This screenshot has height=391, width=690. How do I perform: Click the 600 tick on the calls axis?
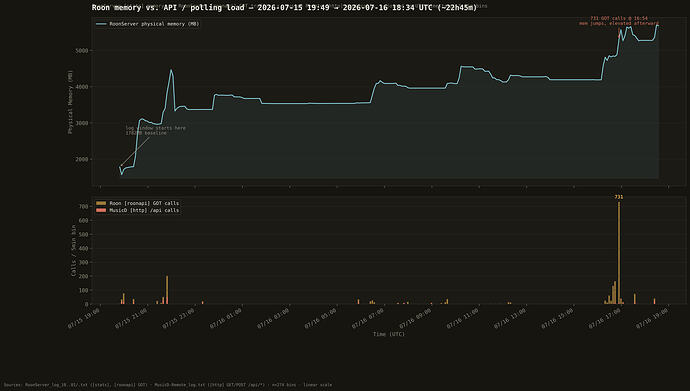[84, 220]
